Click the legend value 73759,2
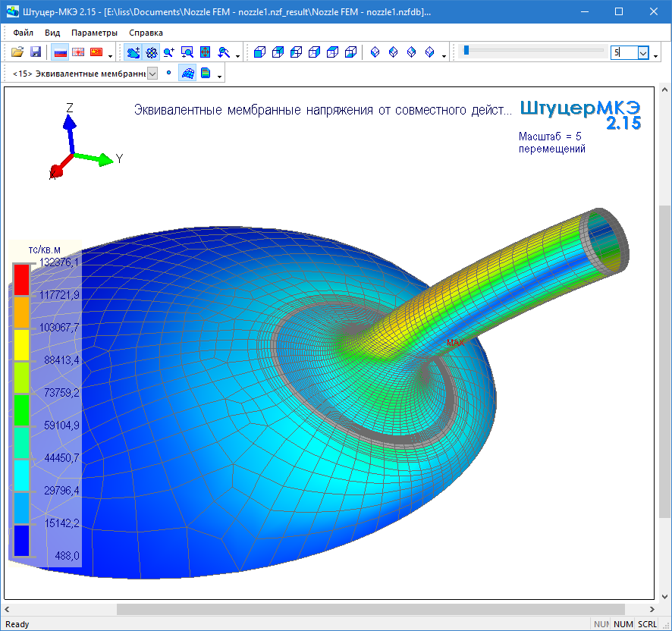The height and width of the screenshot is (631, 672). (x=61, y=392)
